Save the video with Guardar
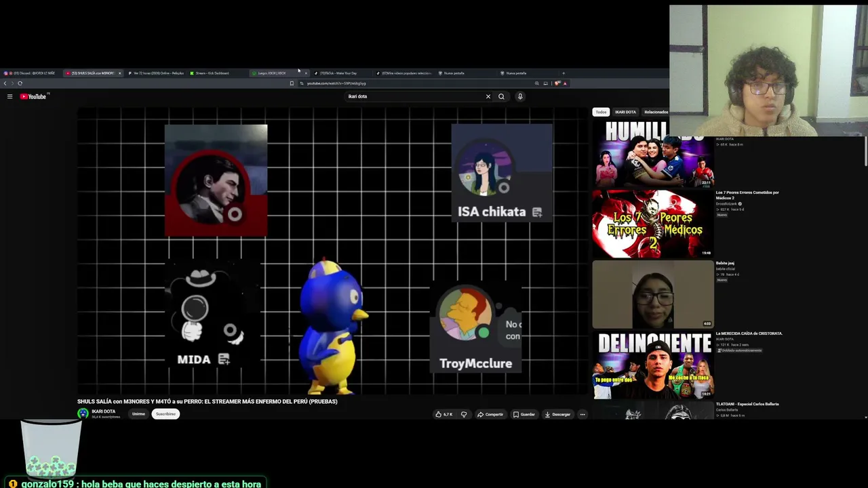The image size is (868, 488). coord(524,414)
